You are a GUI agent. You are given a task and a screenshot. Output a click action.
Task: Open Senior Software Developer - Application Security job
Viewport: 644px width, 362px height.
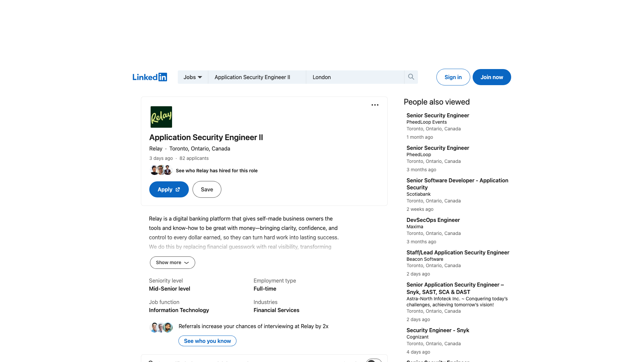click(458, 184)
